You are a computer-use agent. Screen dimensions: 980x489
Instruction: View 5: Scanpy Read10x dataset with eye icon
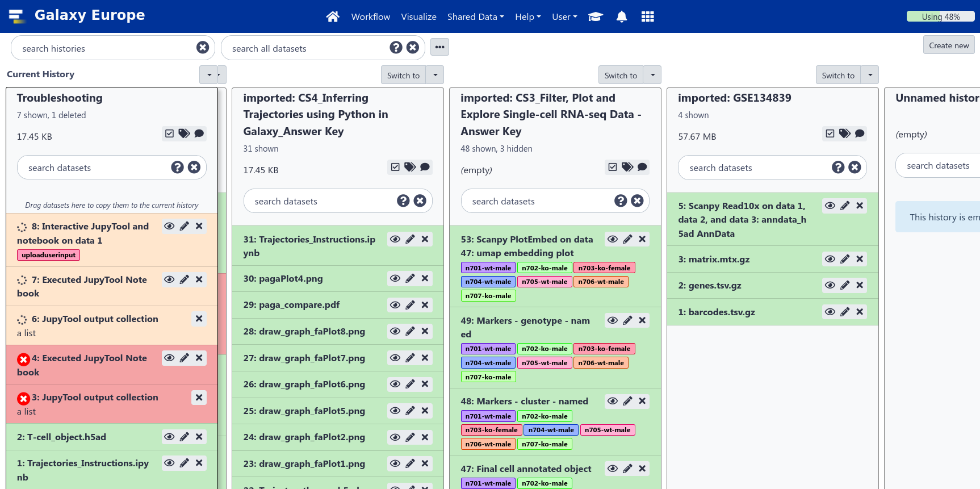click(830, 206)
